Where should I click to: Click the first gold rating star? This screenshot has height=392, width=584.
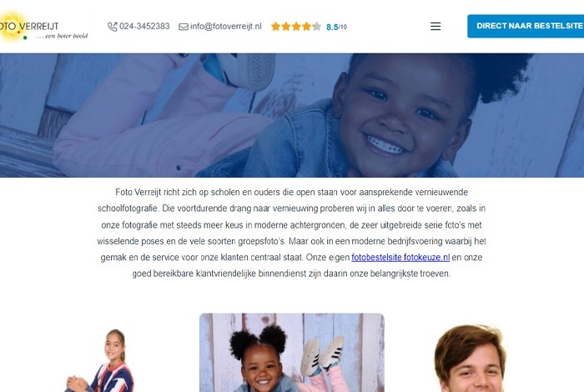click(x=275, y=27)
